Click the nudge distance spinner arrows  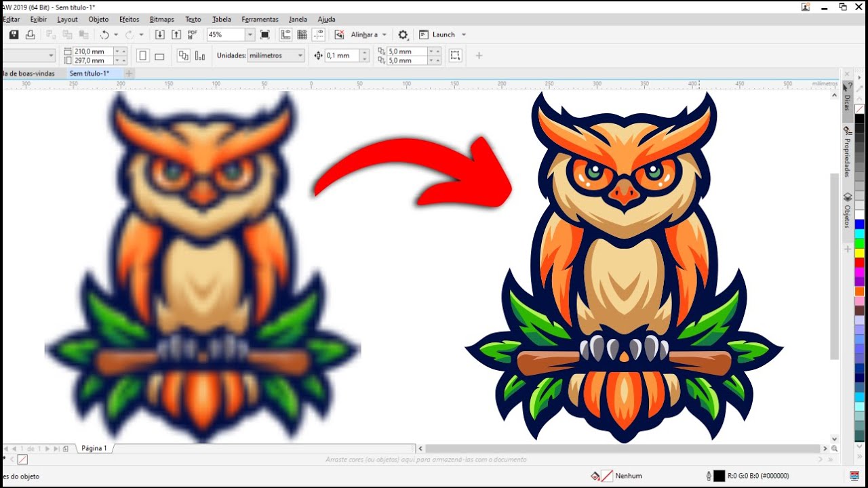coord(365,56)
